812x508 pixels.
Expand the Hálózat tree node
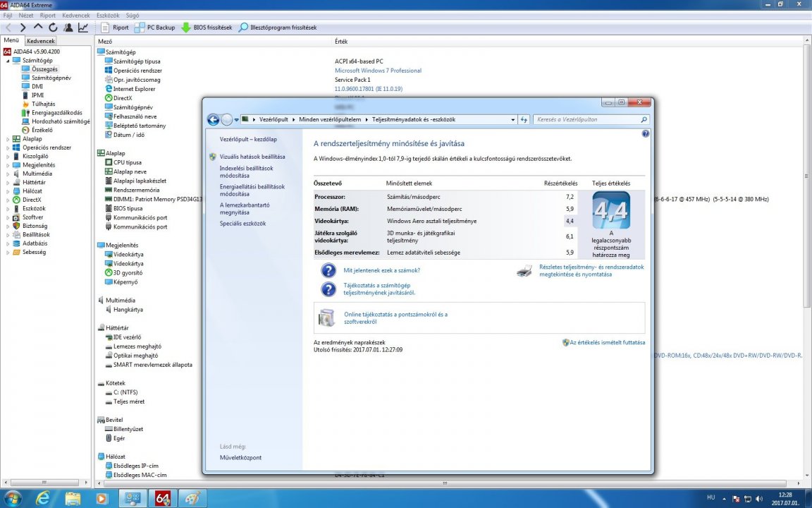click(8, 191)
